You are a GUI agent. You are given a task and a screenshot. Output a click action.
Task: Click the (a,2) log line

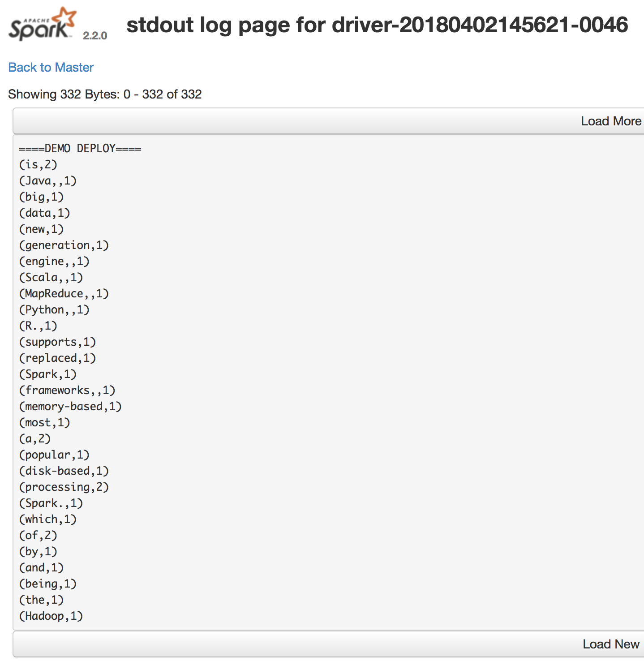point(35,438)
